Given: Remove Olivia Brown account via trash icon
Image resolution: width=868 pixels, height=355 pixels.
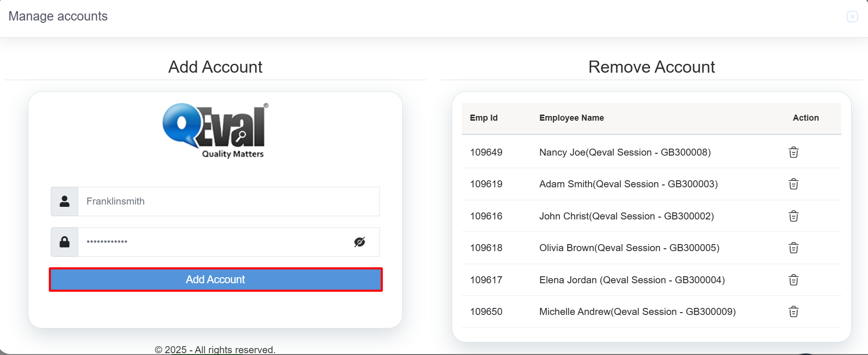Looking at the screenshot, I should 793,248.
